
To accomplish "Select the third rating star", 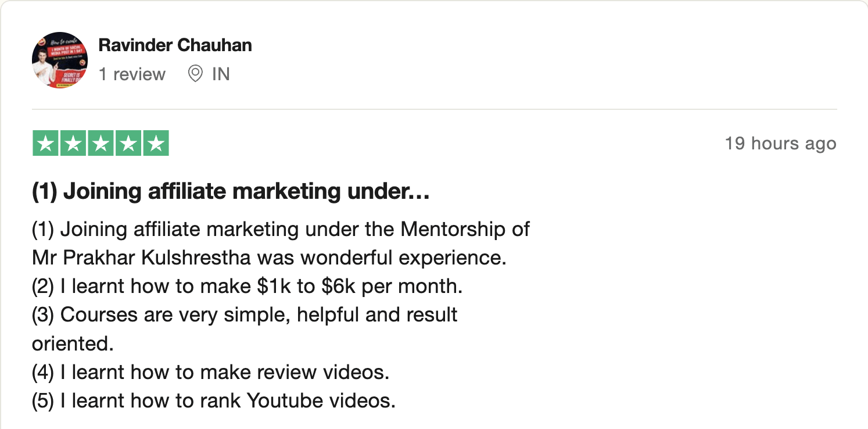I will click(x=101, y=144).
